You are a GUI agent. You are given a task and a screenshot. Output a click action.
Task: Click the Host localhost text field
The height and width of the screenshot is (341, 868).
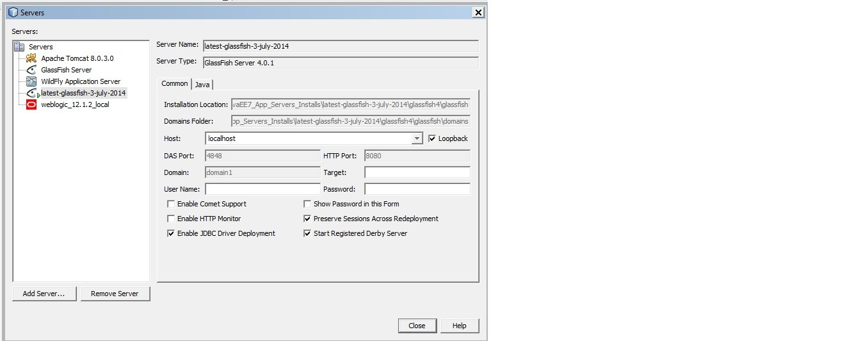(x=309, y=138)
